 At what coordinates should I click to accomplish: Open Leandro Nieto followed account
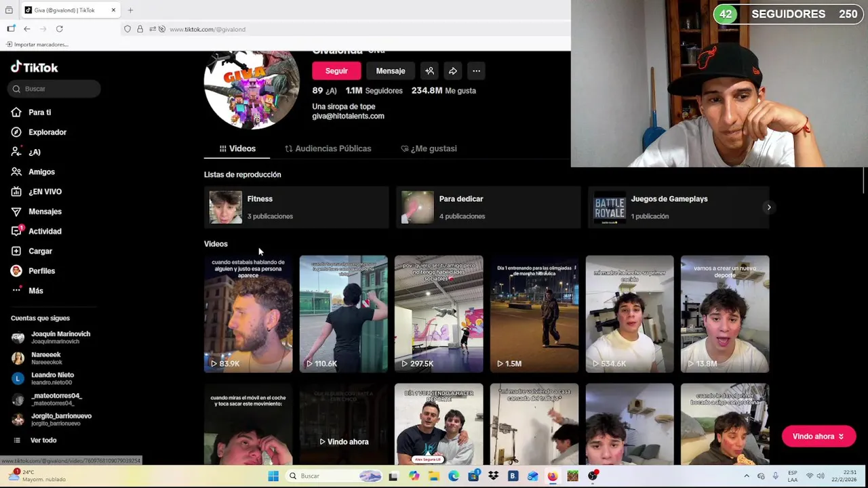[43, 378]
